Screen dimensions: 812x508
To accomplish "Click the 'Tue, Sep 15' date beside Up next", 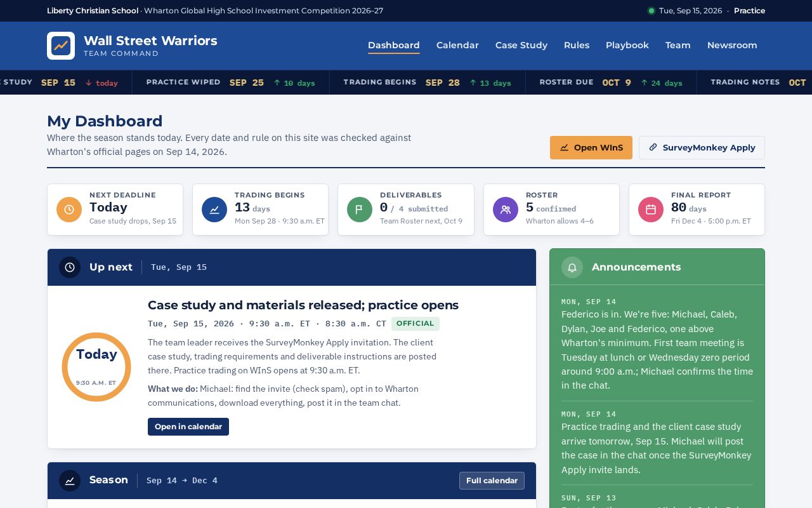I will pyautogui.click(x=179, y=267).
